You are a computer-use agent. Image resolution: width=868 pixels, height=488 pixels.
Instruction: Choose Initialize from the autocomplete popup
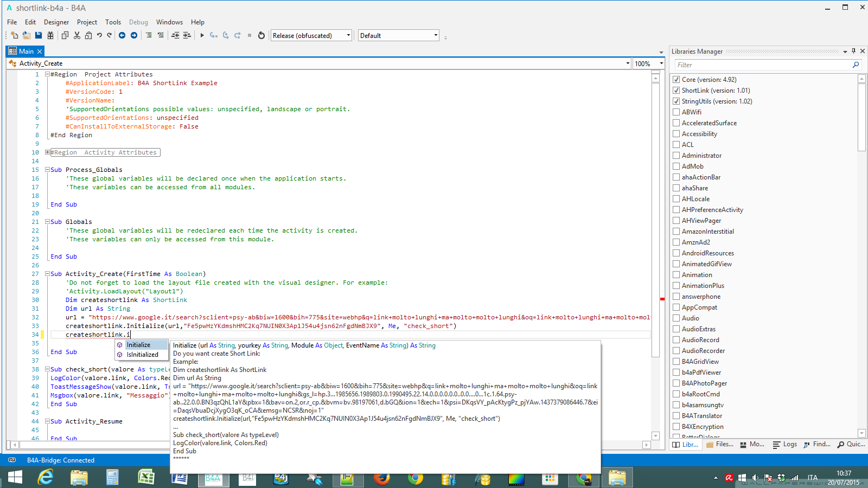(x=141, y=344)
